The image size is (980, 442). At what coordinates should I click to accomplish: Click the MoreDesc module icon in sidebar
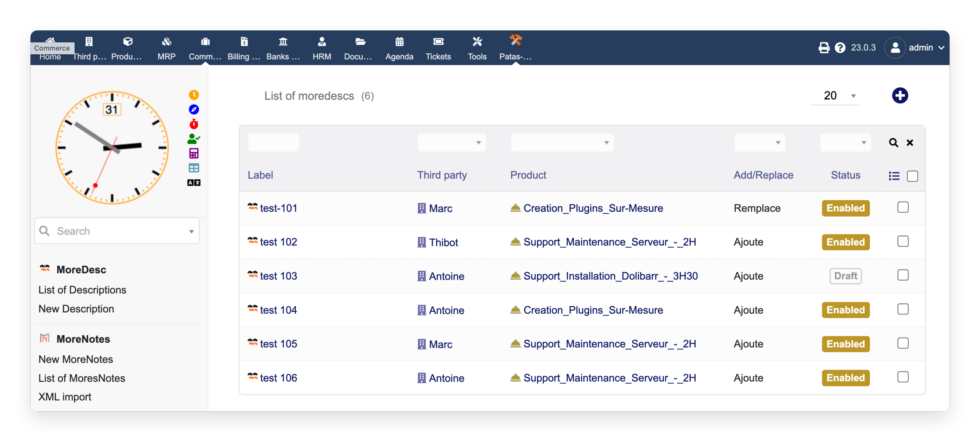coord(45,269)
